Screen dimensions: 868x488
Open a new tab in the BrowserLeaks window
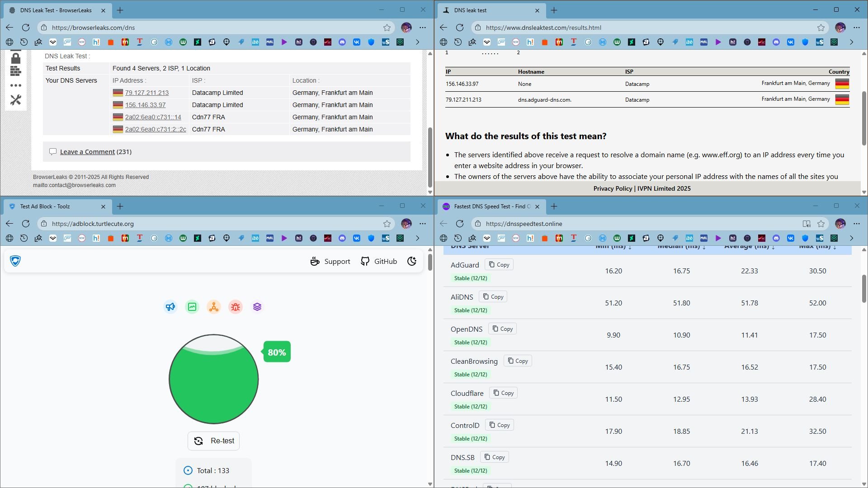click(120, 10)
